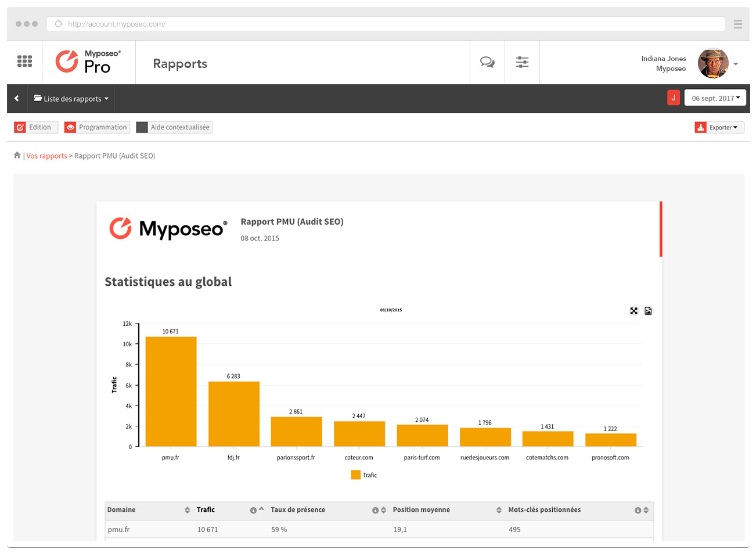
Task: Open the browser hamburger menu
Action: click(x=738, y=24)
